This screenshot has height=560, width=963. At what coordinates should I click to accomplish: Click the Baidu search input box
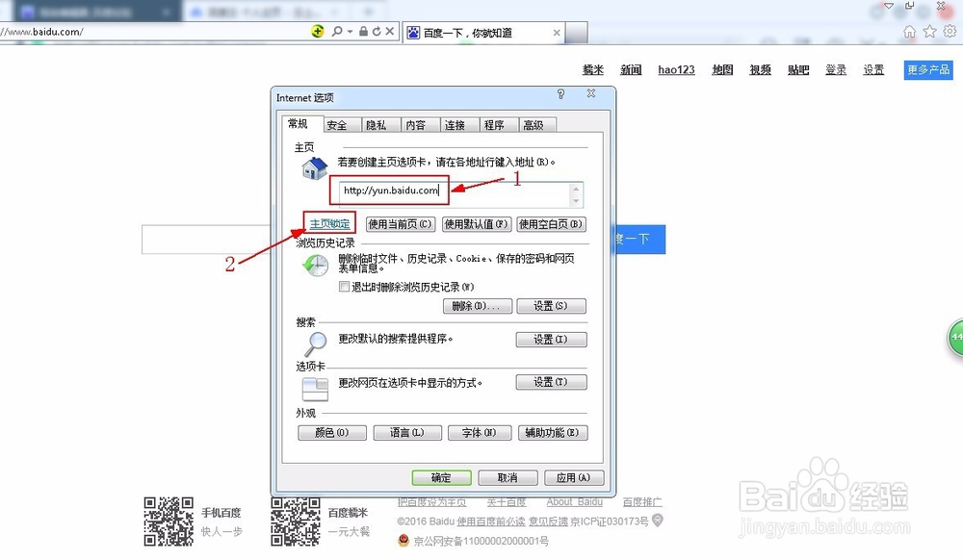click(206, 240)
